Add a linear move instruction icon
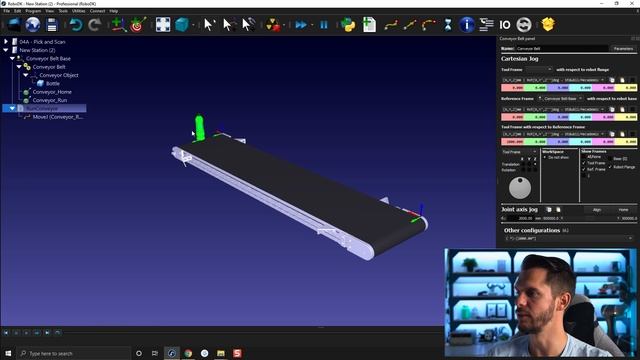 [x=410, y=25]
